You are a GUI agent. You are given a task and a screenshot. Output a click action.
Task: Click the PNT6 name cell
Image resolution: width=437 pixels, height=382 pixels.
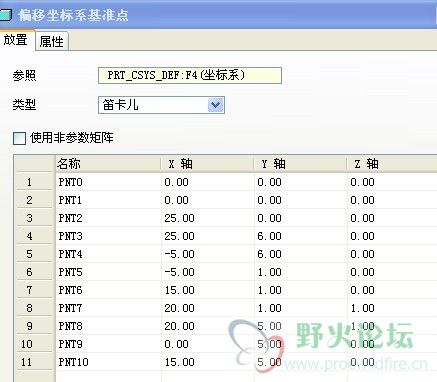coord(108,290)
